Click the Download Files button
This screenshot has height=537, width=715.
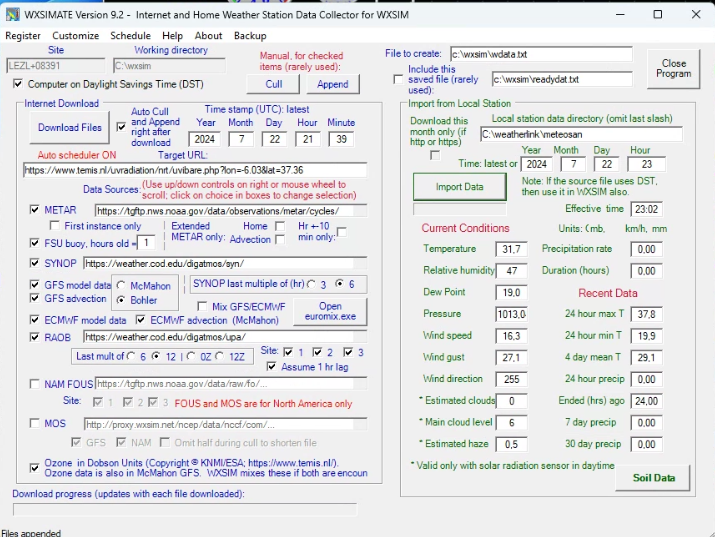point(70,128)
